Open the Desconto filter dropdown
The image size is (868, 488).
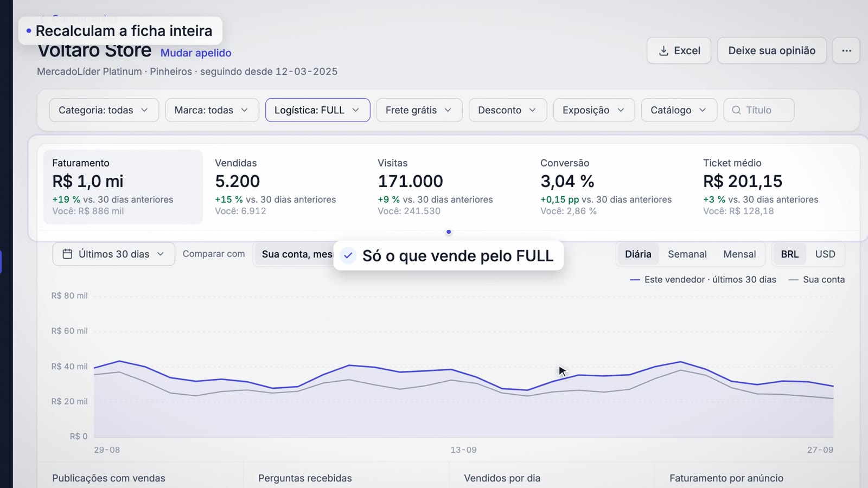point(507,110)
